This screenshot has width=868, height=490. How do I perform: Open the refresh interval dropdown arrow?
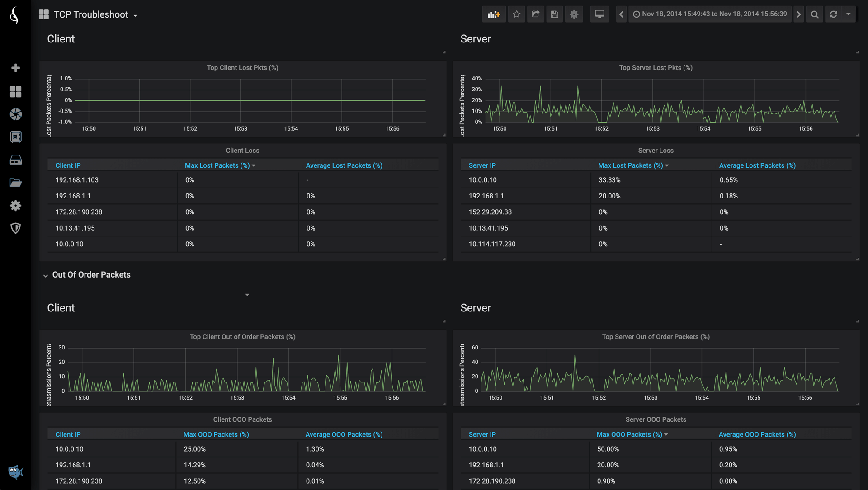849,14
